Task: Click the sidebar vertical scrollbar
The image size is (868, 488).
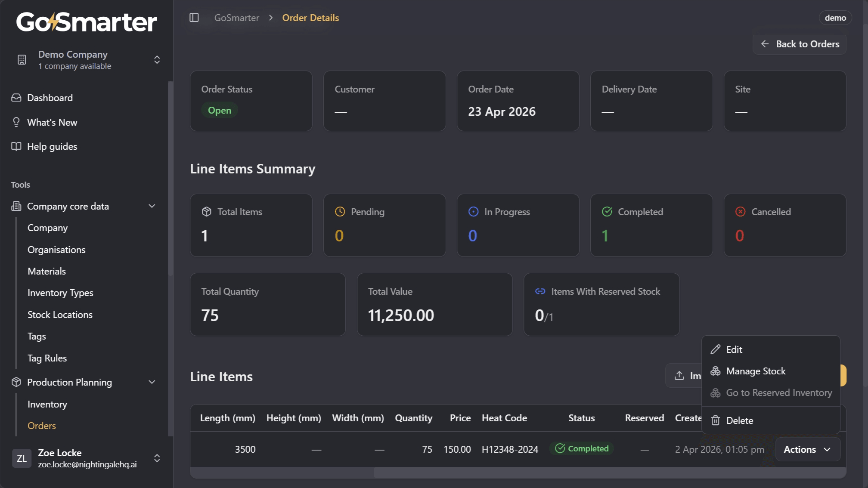Action: (170, 179)
